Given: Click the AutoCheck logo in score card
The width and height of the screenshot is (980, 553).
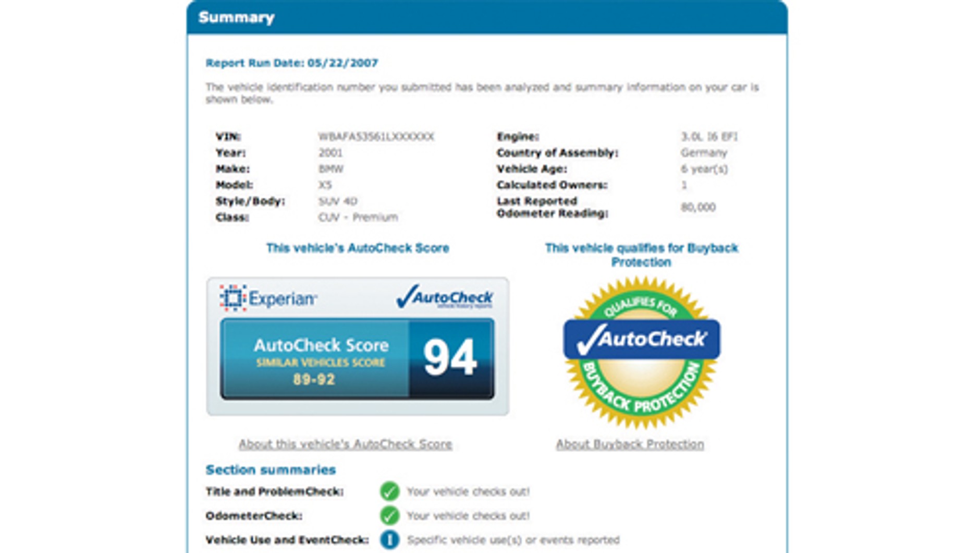Looking at the screenshot, I should (x=444, y=297).
